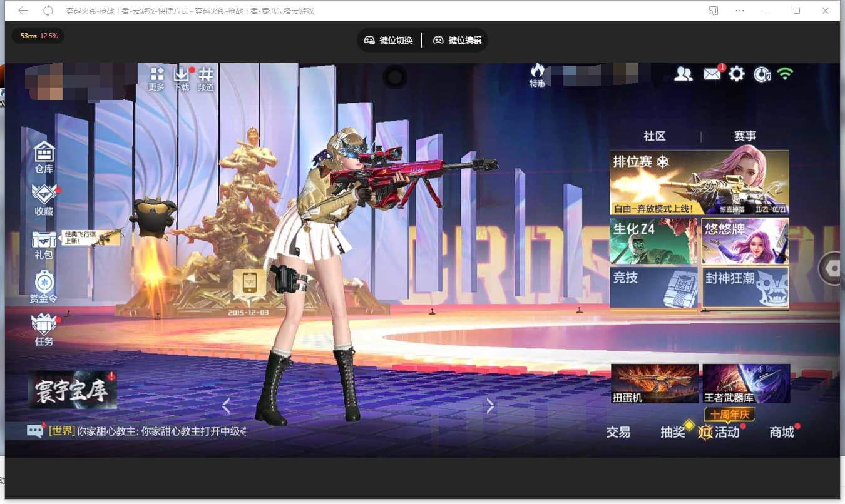Viewport: 845px width, 504px height.
Task: Switch to the 赛事 tab
Action: pyautogui.click(x=745, y=136)
